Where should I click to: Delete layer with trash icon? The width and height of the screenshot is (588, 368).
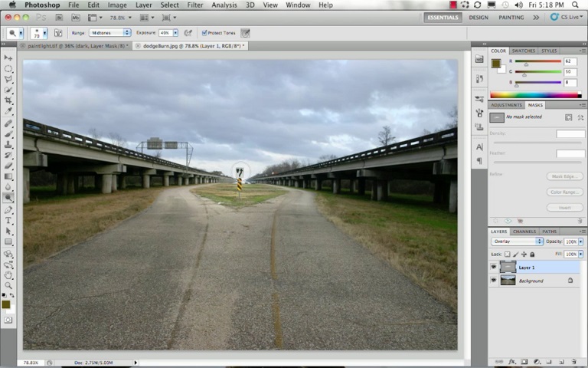(573, 362)
